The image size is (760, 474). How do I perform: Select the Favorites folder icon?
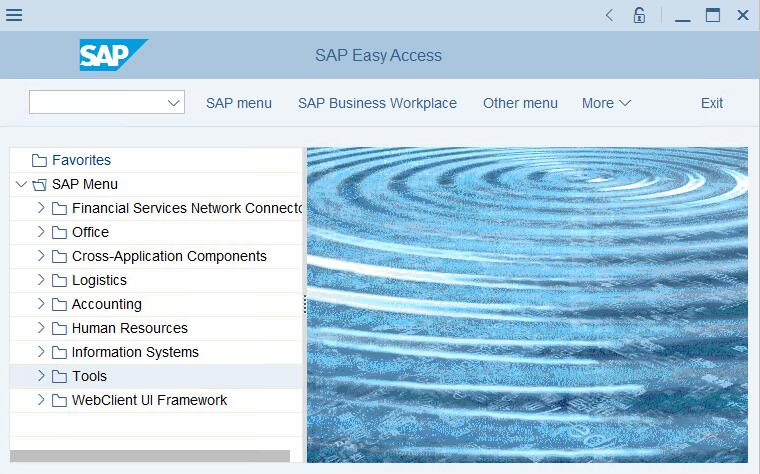[39, 160]
